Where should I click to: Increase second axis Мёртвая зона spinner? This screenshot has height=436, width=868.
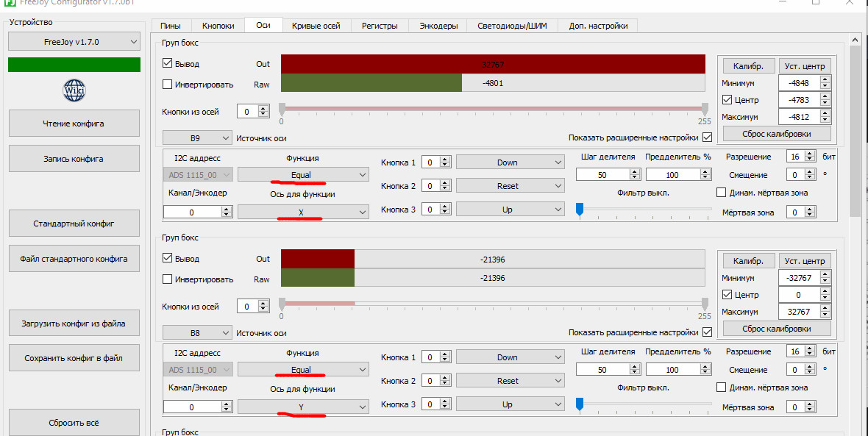pyautogui.click(x=810, y=404)
